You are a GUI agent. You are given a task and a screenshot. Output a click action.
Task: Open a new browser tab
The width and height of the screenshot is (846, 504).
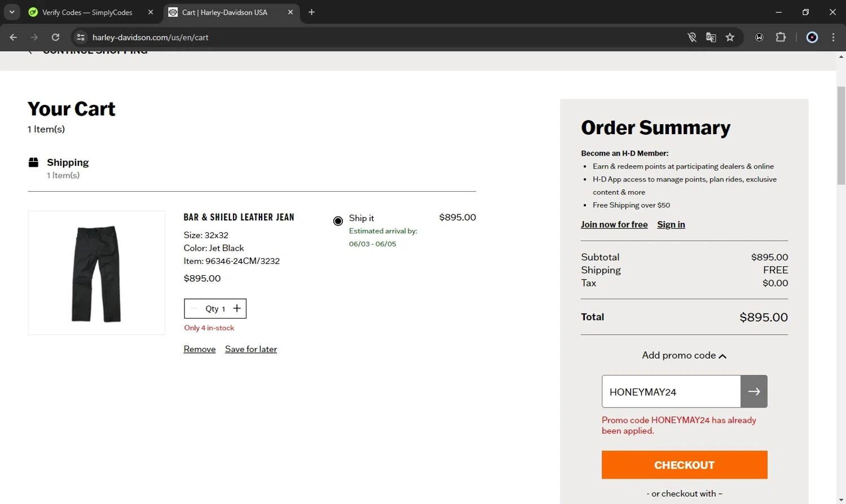(311, 12)
